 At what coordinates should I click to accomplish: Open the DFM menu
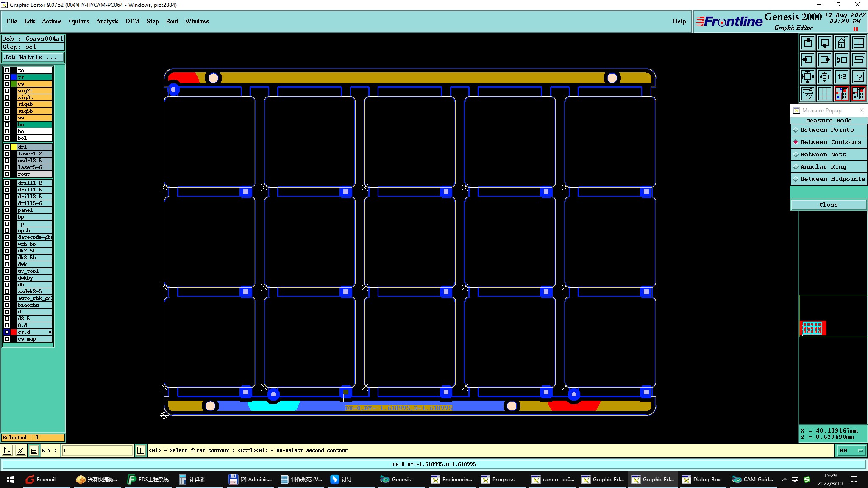[x=132, y=21]
